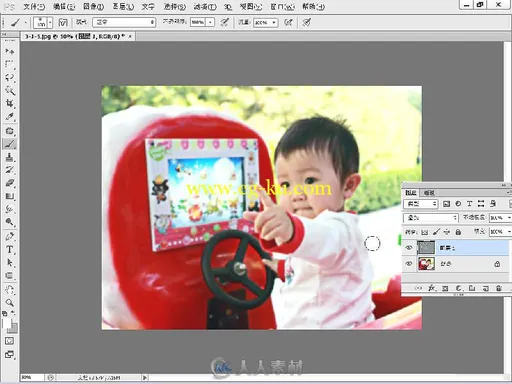Image resolution: width=512 pixels, height=384 pixels.
Task: Open the brush blend mode dropdown
Action: 124,22
